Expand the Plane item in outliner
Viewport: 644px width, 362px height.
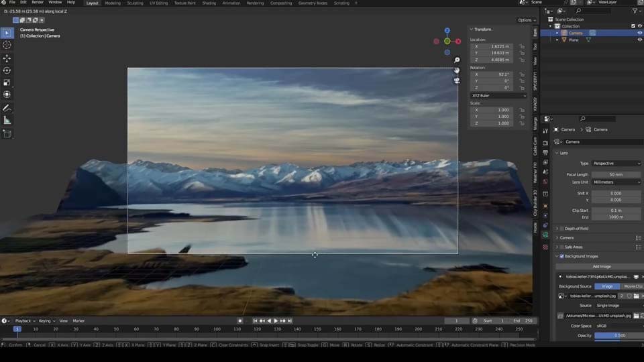click(x=557, y=40)
